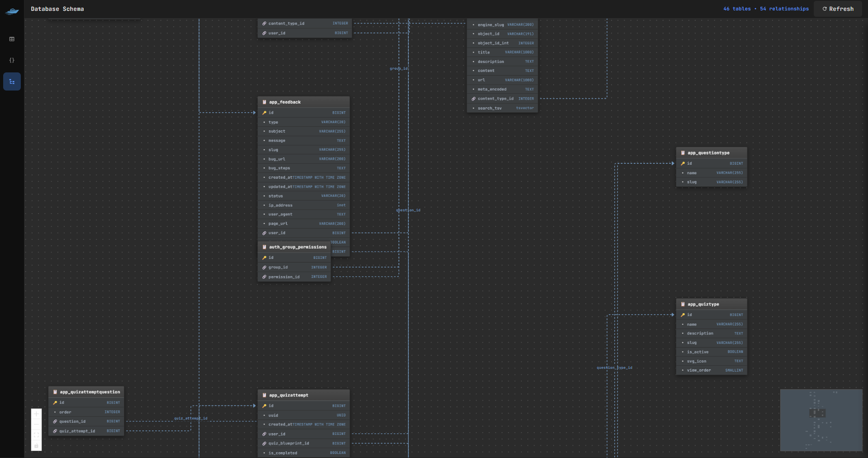Open the curly braces query editor icon
This screenshot has width=868, height=458.
pyautogui.click(x=12, y=60)
